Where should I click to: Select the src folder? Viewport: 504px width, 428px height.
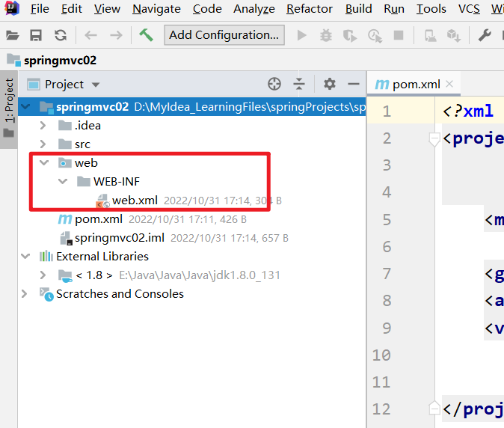[82, 144]
